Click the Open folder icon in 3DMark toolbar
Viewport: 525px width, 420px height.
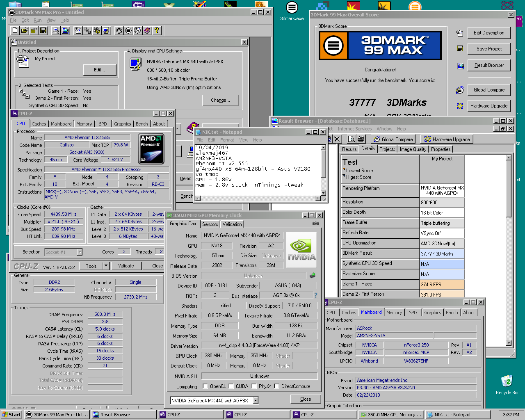(x=24, y=30)
